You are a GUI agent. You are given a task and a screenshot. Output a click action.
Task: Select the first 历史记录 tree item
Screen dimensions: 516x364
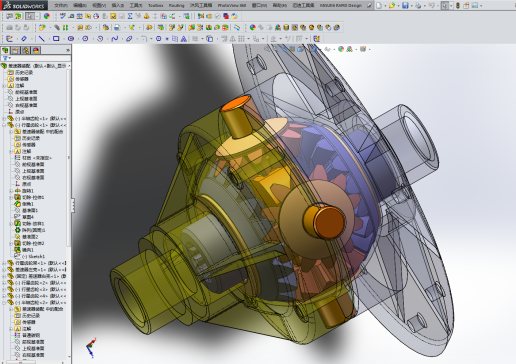(24, 72)
